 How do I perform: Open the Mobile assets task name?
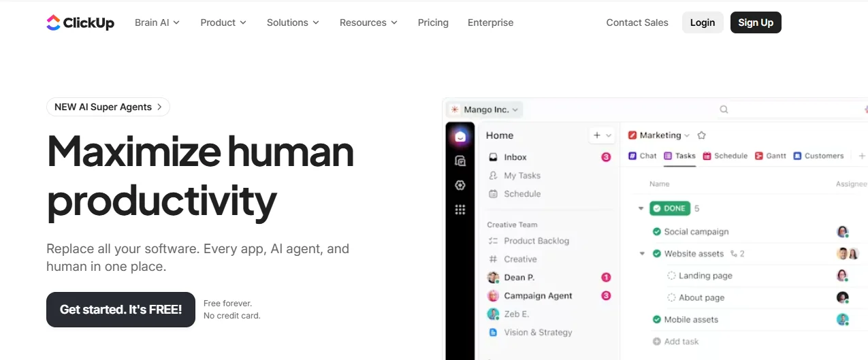691,319
